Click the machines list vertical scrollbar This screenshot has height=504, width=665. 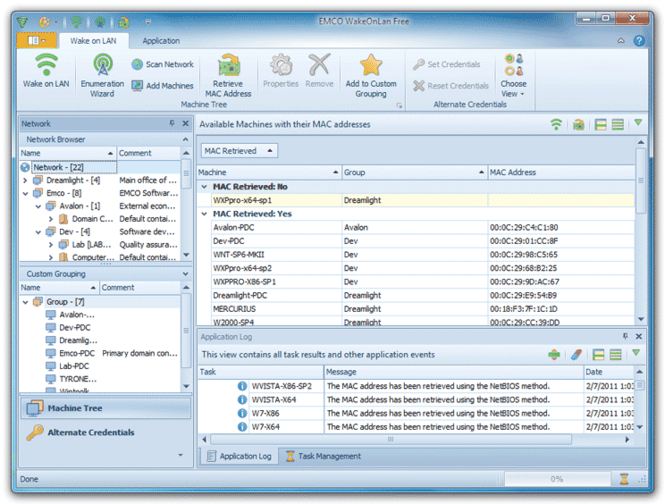click(640, 180)
